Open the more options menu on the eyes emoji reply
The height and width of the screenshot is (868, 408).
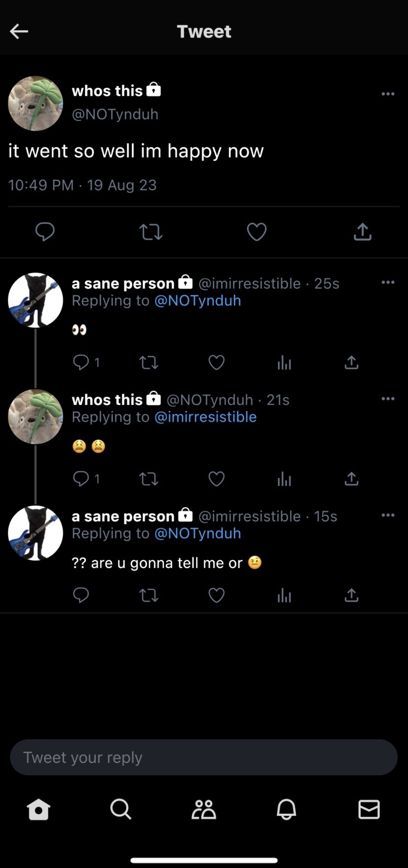388,282
